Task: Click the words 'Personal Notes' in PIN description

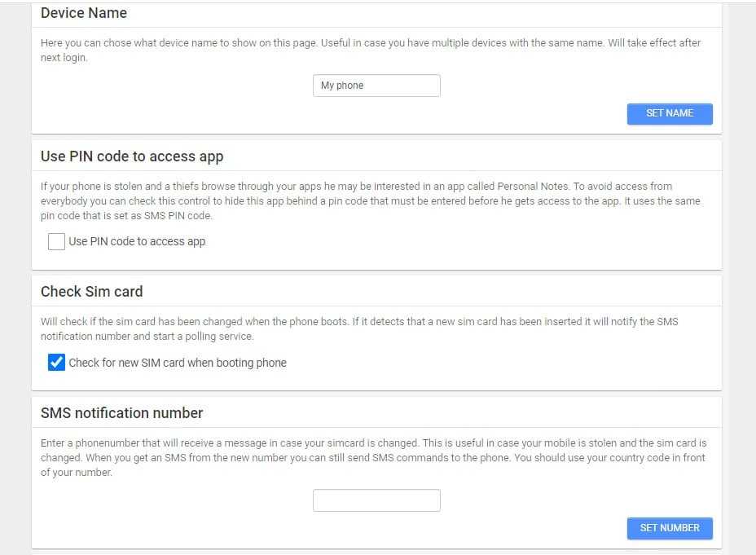Action: click(x=533, y=187)
